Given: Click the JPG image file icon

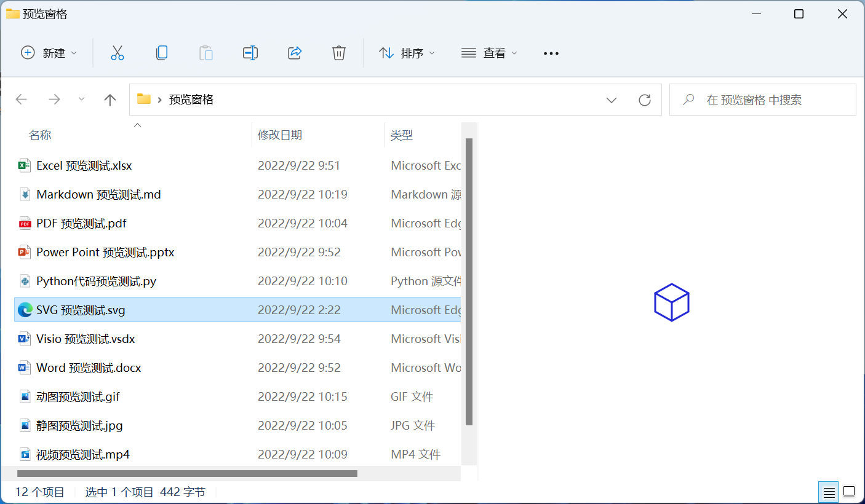Looking at the screenshot, I should tap(25, 425).
